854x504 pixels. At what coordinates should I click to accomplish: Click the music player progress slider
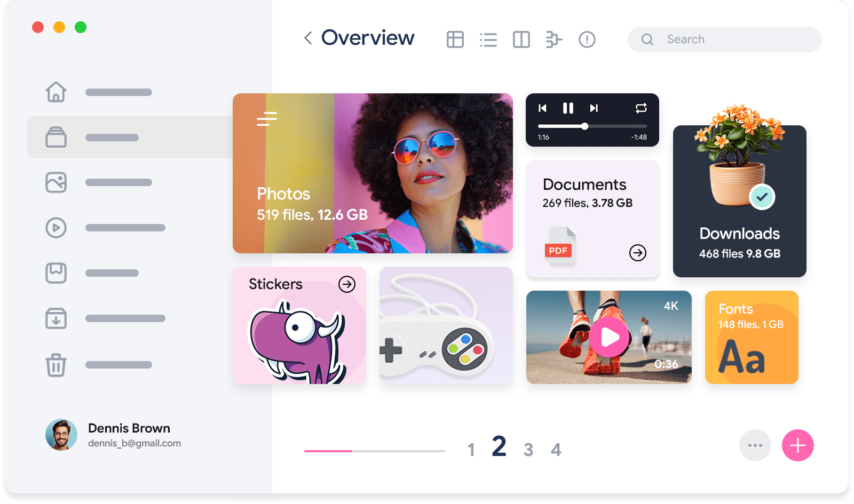pyautogui.click(x=592, y=126)
